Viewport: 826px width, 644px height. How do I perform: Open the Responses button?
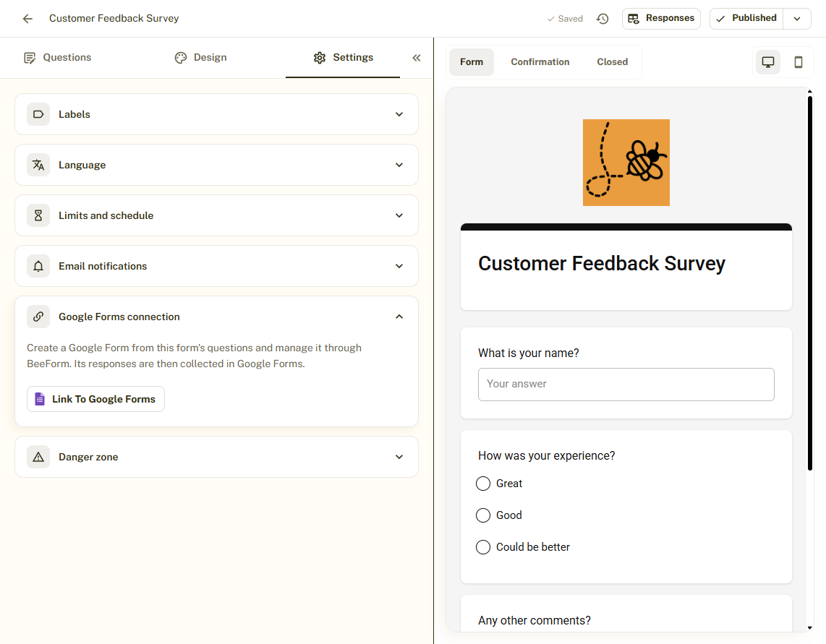click(661, 18)
